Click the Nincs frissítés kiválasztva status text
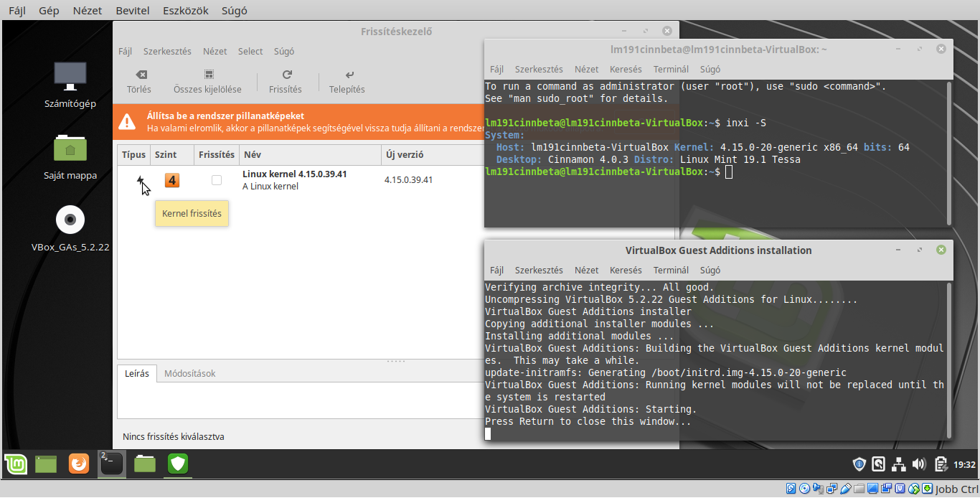The width and height of the screenshot is (980, 498). 173,436
